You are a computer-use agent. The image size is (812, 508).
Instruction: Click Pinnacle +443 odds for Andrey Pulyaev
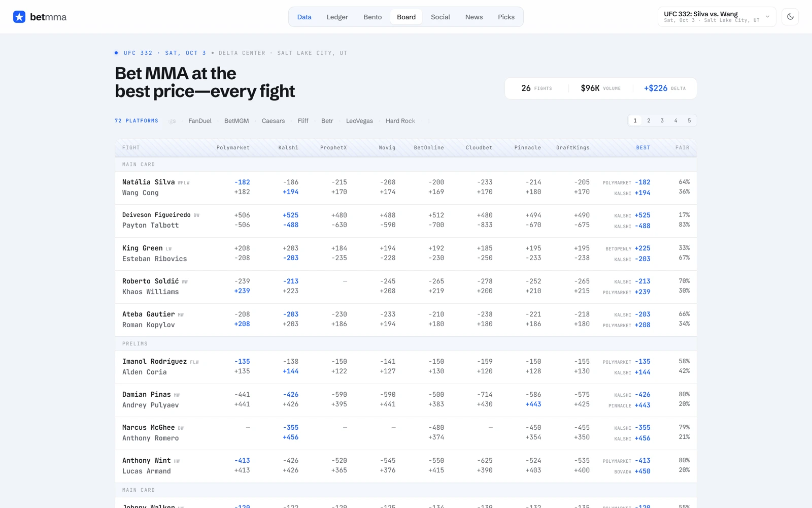click(533, 404)
